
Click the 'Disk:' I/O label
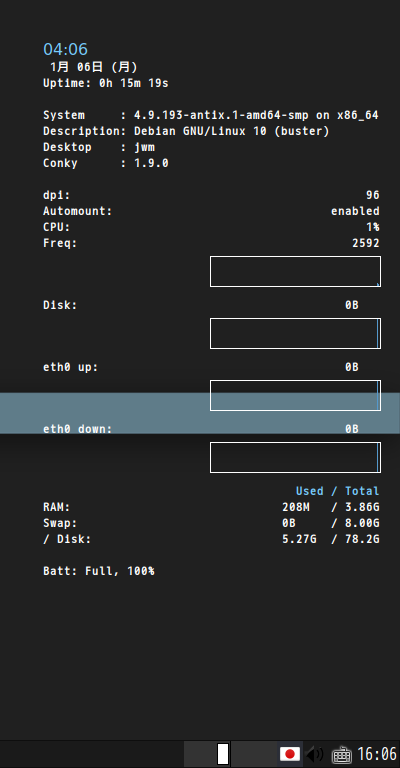click(60, 305)
